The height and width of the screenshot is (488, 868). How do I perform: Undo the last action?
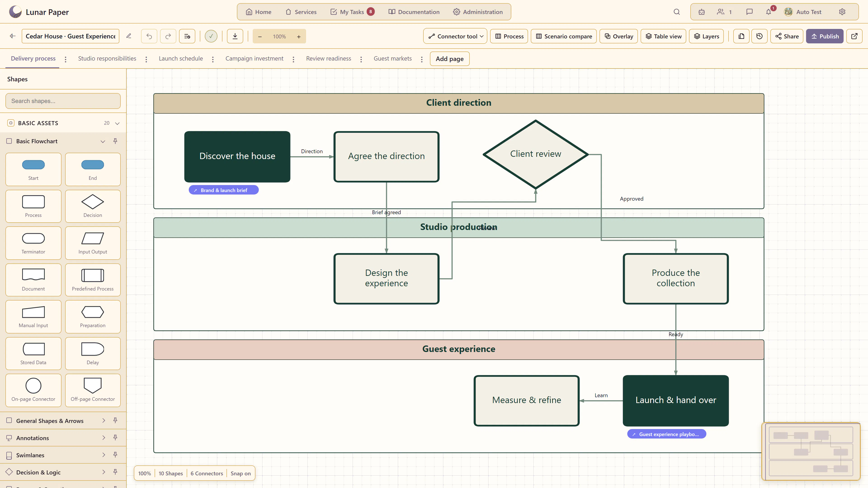click(x=149, y=36)
